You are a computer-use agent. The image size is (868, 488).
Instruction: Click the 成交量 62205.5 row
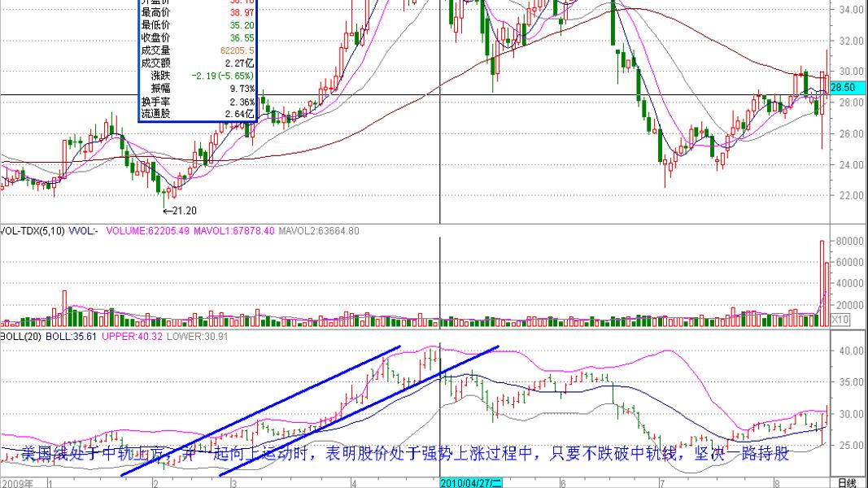coord(198,50)
